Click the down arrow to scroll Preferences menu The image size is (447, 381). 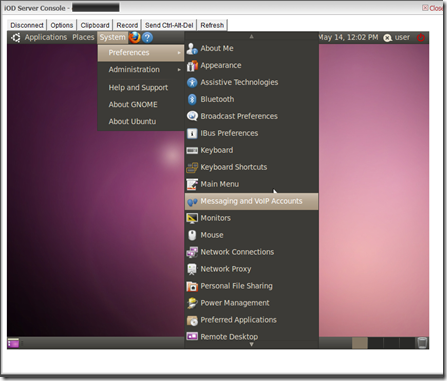click(252, 344)
